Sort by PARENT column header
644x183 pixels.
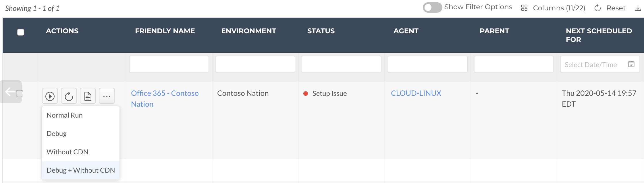(x=494, y=31)
